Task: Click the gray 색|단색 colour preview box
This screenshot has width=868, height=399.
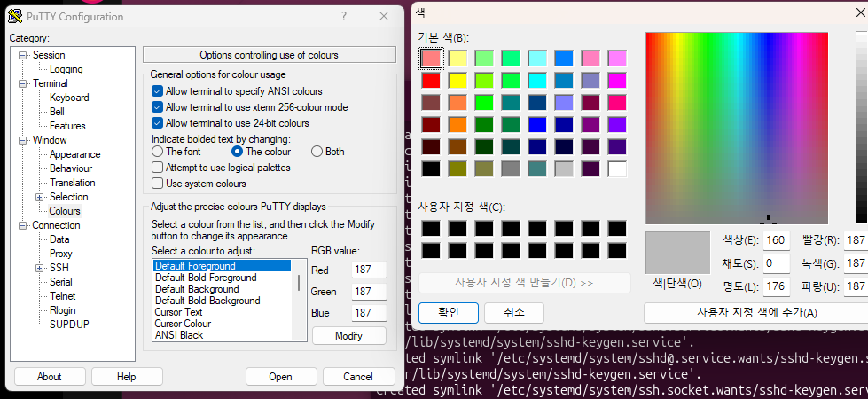Action: [677, 254]
